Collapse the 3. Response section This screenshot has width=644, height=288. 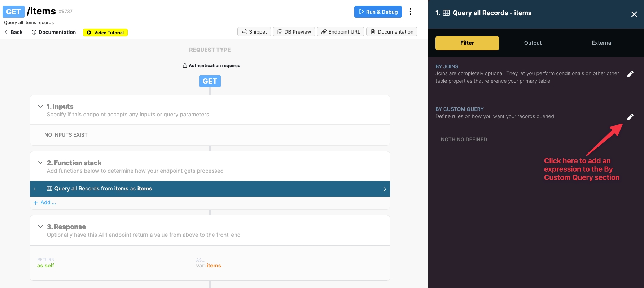[x=40, y=227]
